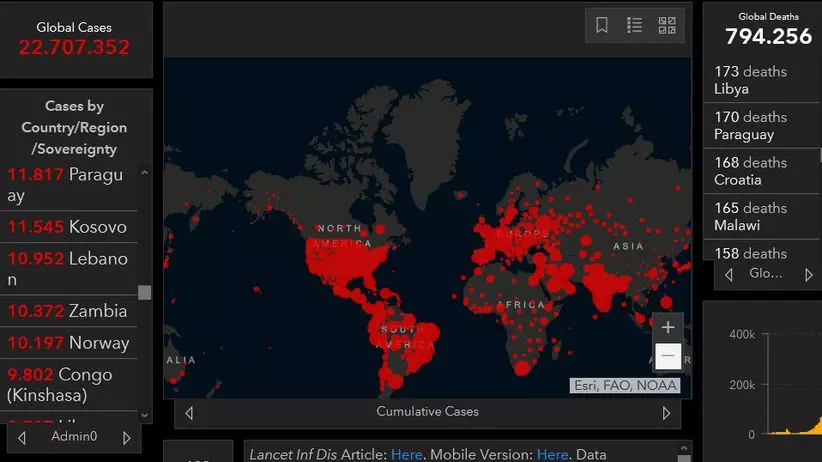Select the Admin0 tab
Image resolution: width=822 pixels, height=462 pixels.
pyautogui.click(x=75, y=437)
